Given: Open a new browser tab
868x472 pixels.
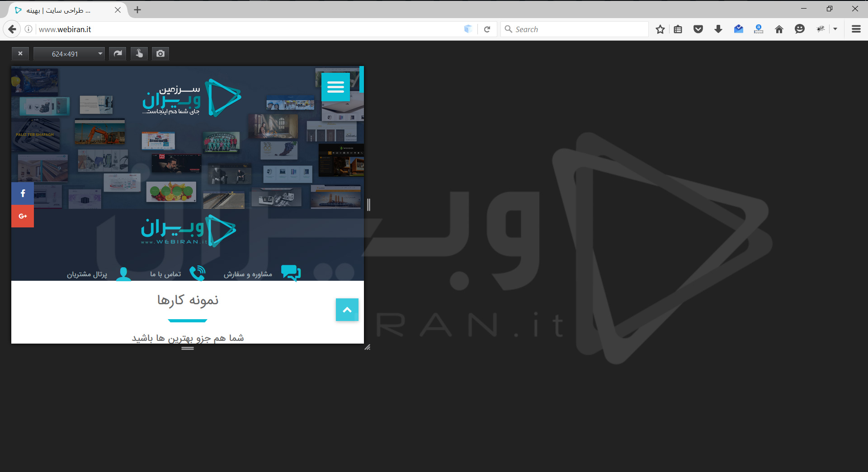Looking at the screenshot, I should 137,10.
